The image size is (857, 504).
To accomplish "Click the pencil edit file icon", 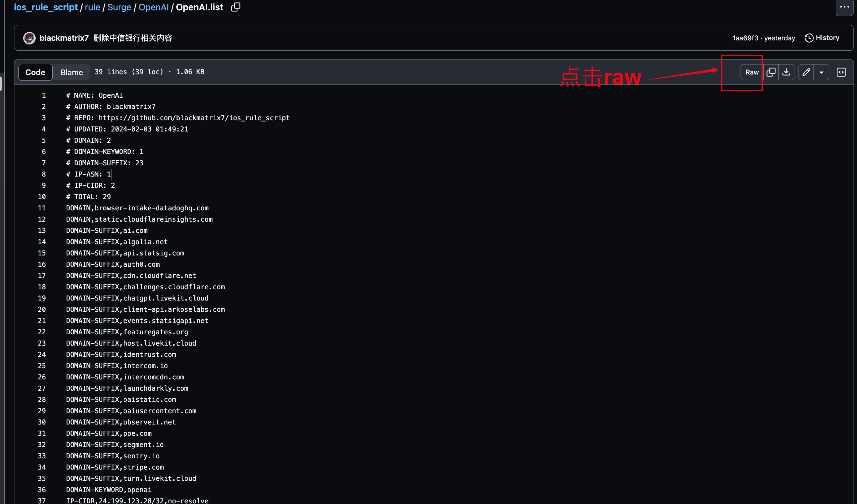I will [x=806, y=72].
